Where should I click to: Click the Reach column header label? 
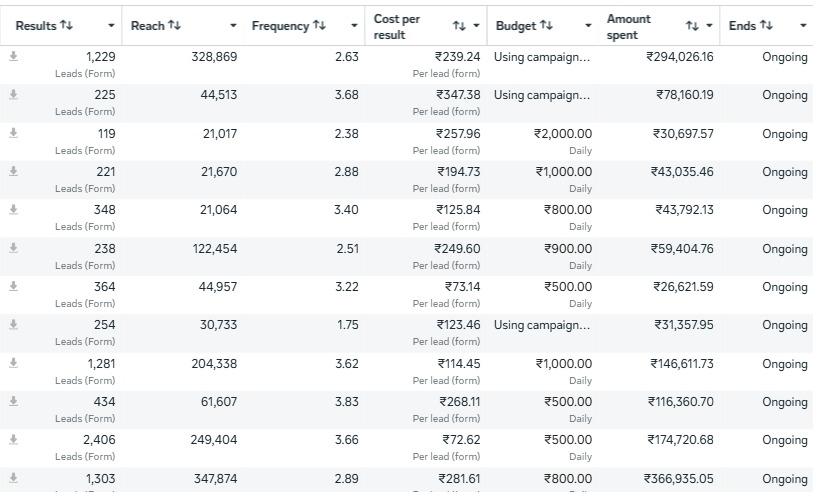pyautogui.click(x=147, y=25)
